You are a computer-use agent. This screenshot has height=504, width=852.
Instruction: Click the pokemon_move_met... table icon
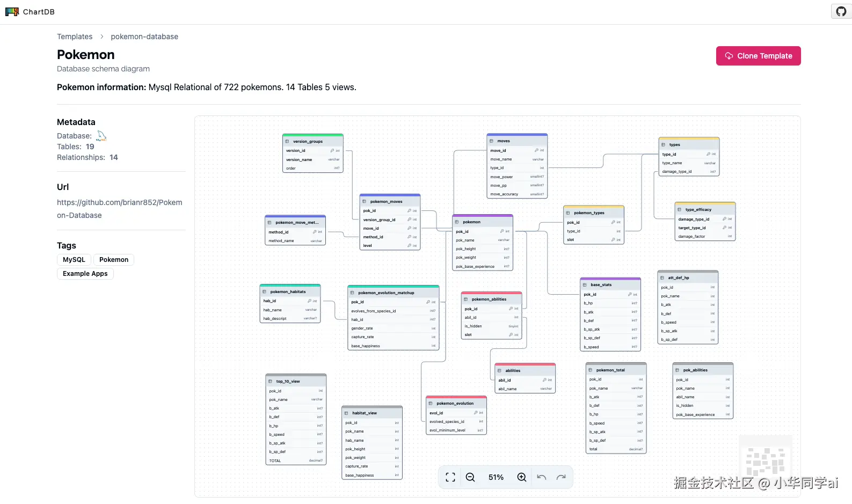pyautogui.click(x=270, y=223)
